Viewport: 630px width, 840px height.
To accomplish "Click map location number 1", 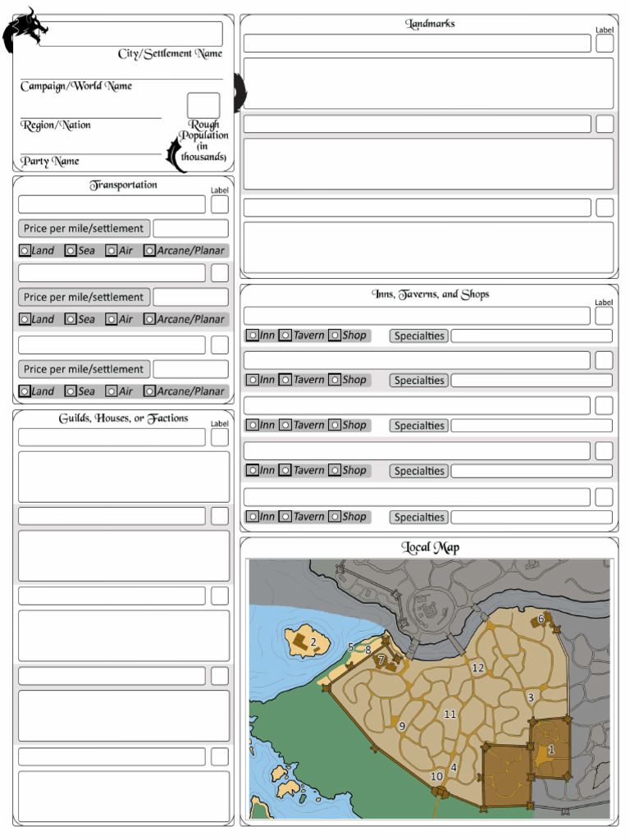I will (x=550, y=750).
